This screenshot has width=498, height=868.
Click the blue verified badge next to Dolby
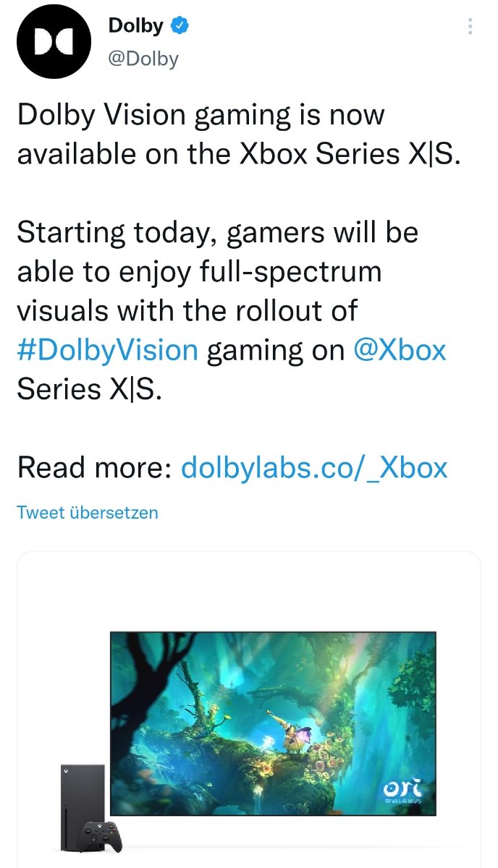180,25
